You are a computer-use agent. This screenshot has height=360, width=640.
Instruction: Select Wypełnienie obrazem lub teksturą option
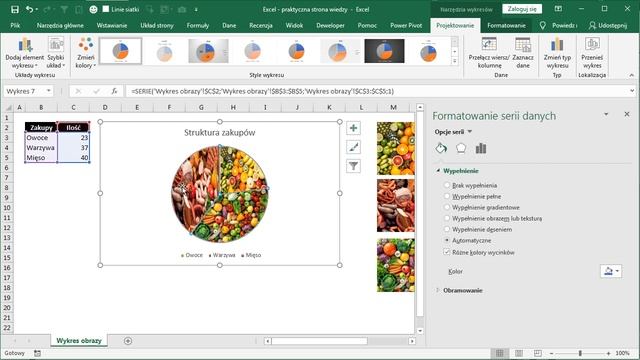coord(447,218)
